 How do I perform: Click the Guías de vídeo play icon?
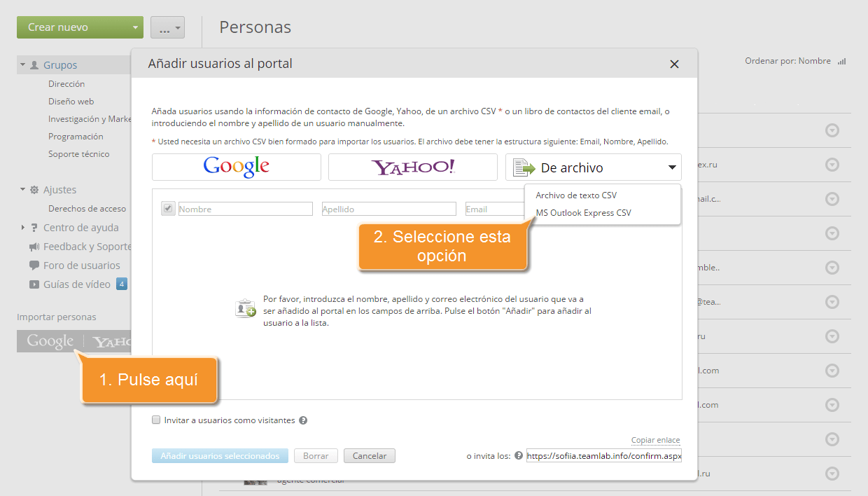click(x=34, y=284)
